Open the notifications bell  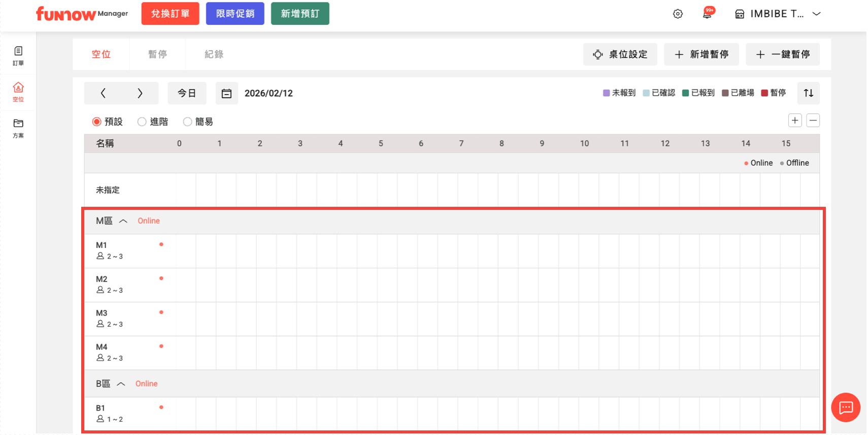tap(707, 13)
